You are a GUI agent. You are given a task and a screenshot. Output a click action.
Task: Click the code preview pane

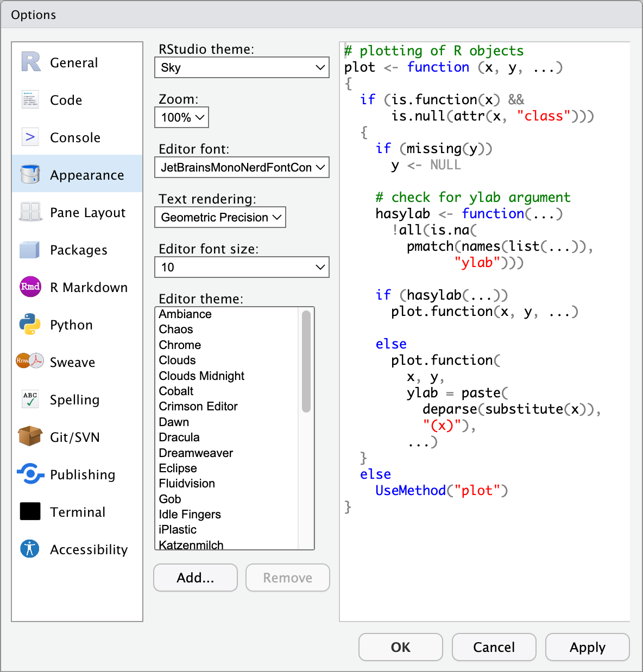pos(485,331)
